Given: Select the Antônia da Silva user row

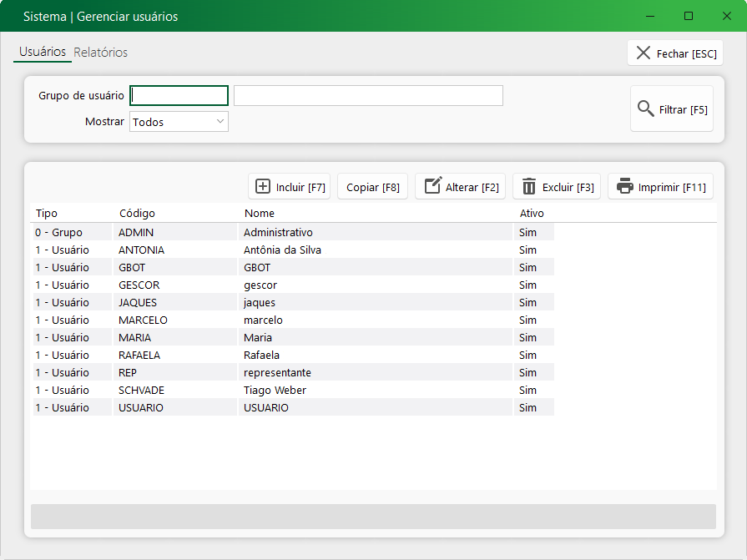Looking at the screenshot, I should coord(282,250).
